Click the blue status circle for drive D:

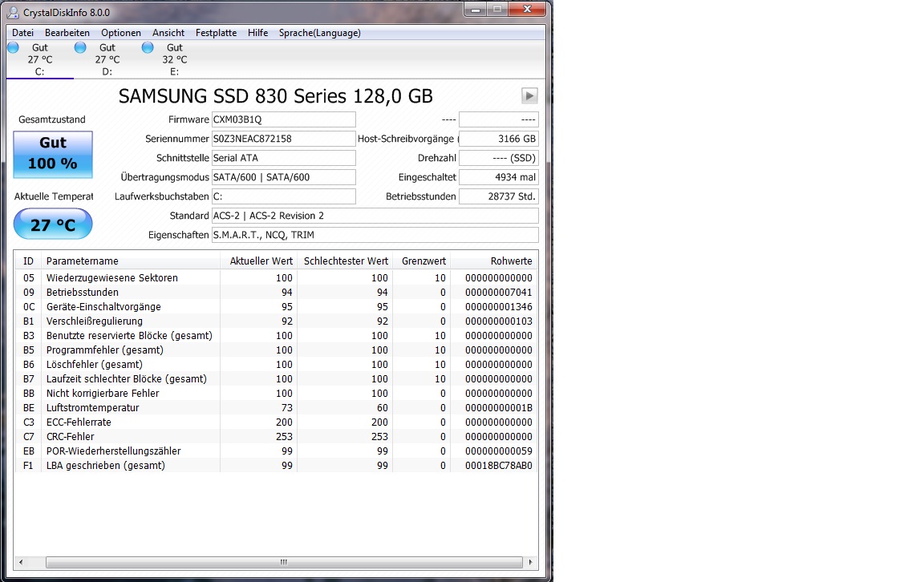click(80, 48)
